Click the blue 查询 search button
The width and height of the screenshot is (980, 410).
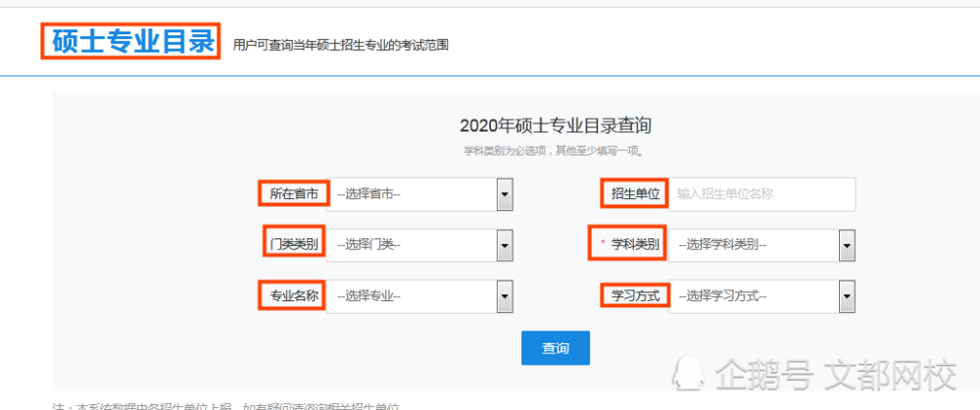556,348
